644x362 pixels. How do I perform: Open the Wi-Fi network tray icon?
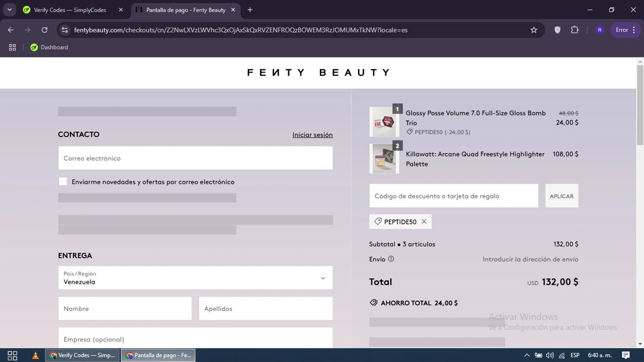point(562,355)
